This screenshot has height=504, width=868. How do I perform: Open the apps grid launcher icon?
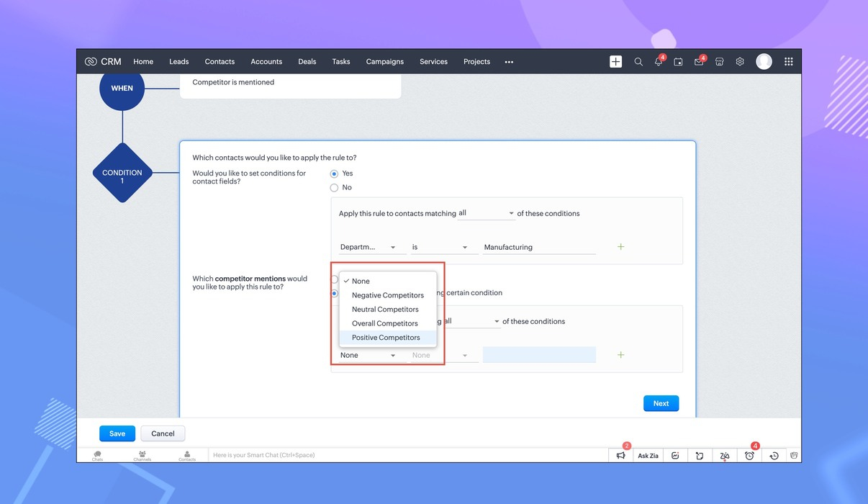coord(789,62)
